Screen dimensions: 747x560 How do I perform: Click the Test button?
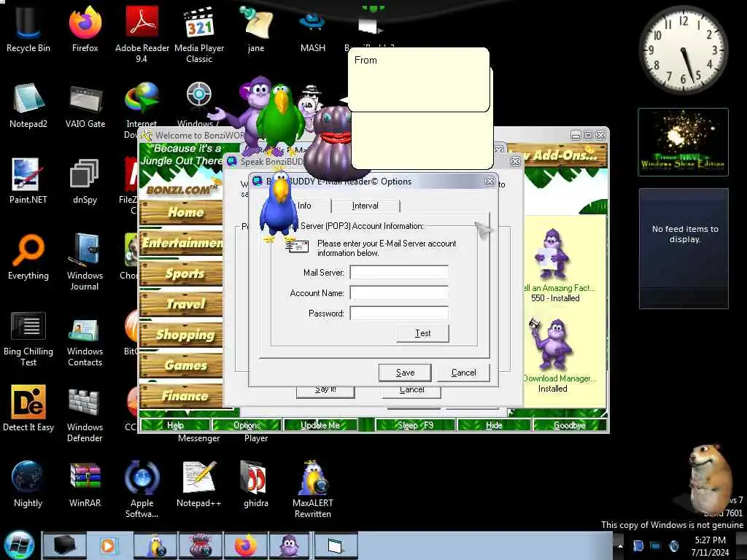click(x=422, y=333)
